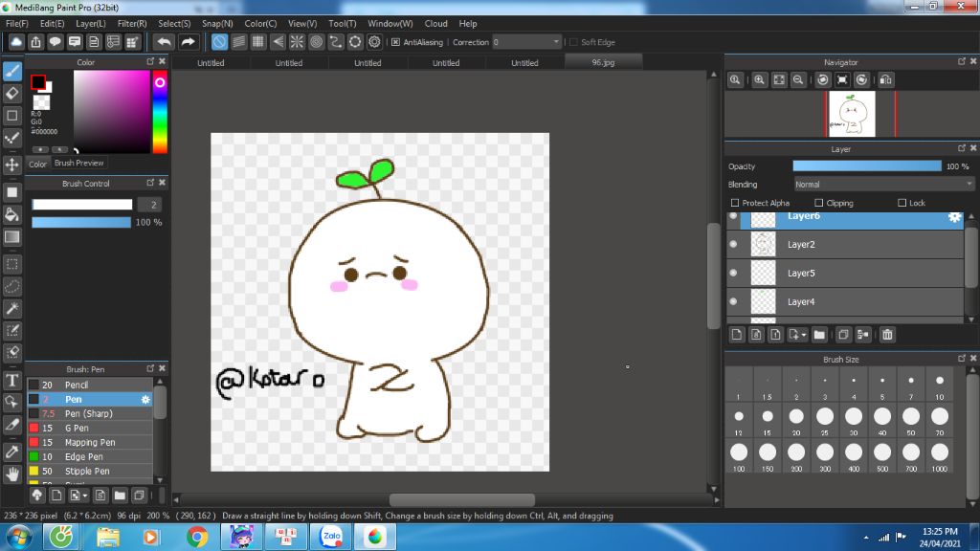Check the layer Lock option

pos(902,203)
